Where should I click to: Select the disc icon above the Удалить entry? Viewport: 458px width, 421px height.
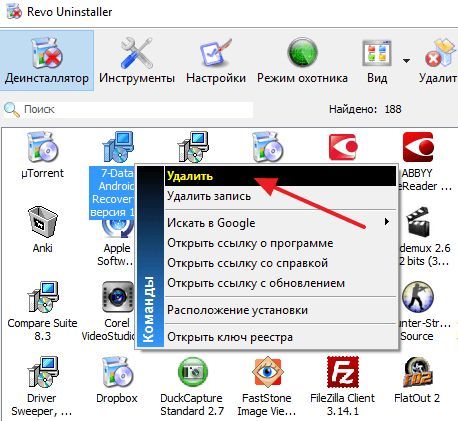267,147
